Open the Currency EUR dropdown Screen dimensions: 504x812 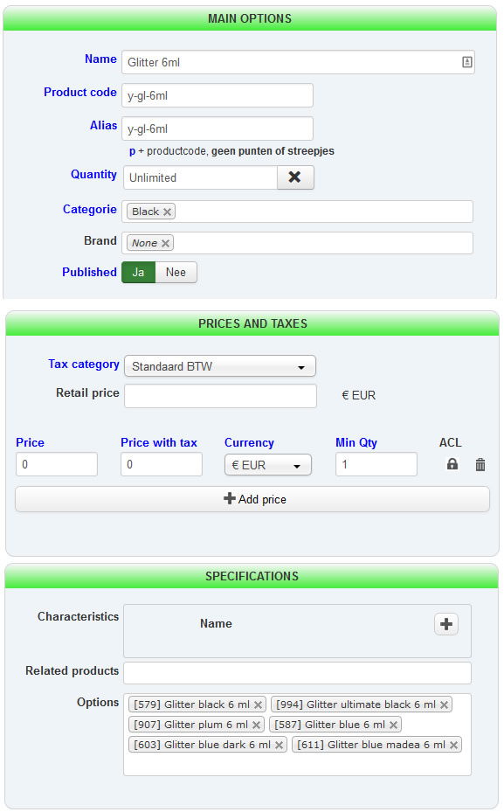pyautogui.click(x=268, y=464)
